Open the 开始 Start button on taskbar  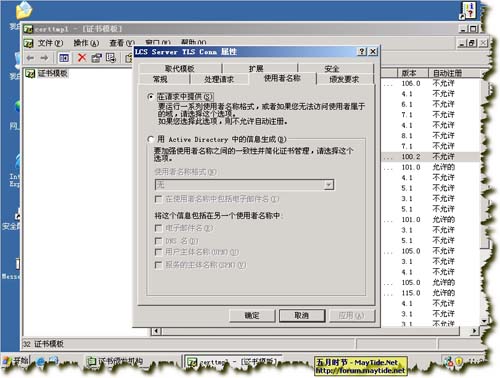[x=16, y=361]
